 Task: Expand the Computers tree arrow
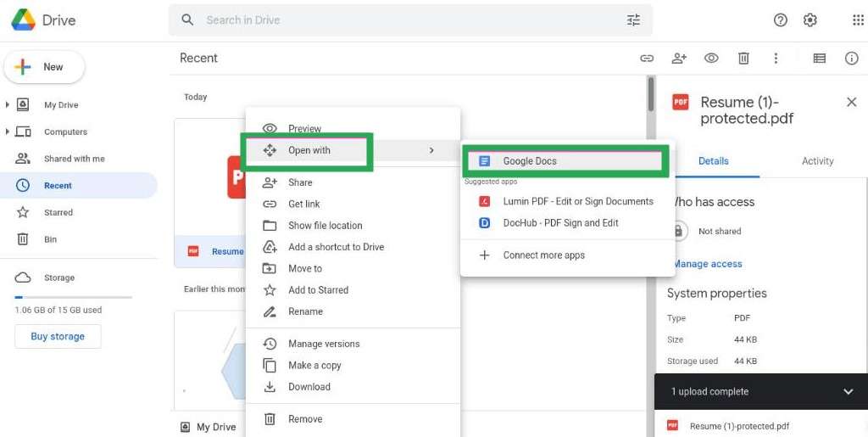coord(7,132)
